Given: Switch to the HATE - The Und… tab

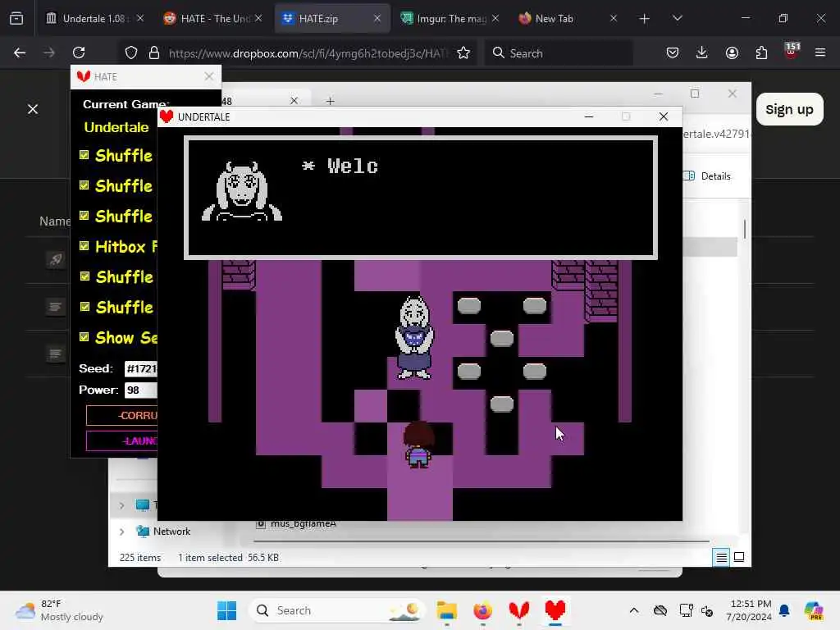Looking at the screenshot, I should coord(214,19).
